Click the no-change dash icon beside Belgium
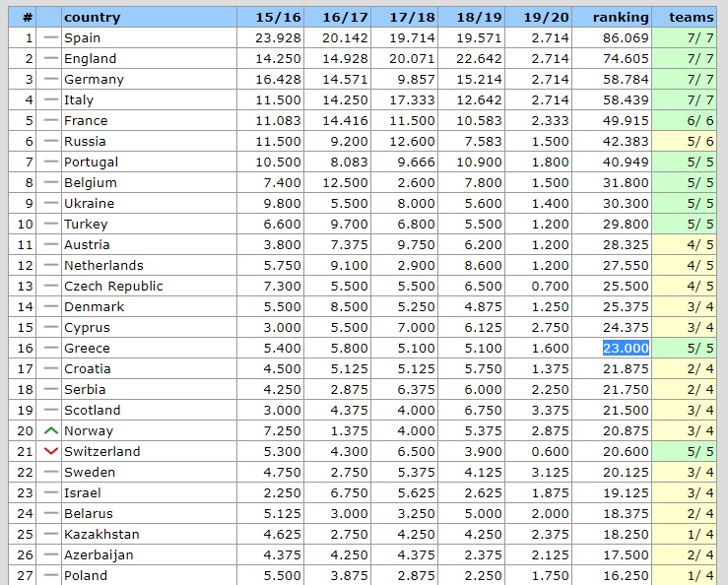The width and height of the screenshot is (728, 585). point(51,182)
